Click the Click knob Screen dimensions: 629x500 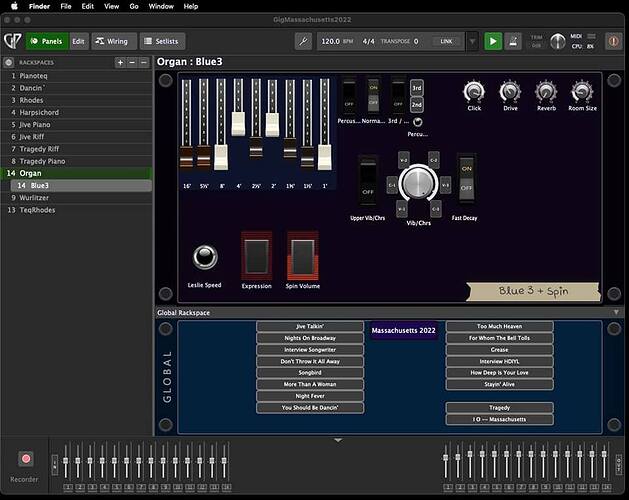tap(474, 91)
